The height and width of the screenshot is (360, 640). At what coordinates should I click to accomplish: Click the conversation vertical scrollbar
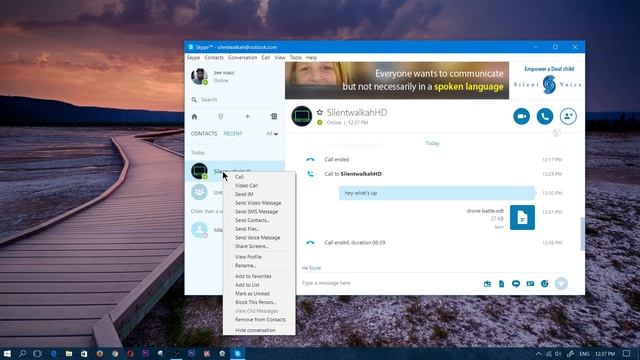point(582,234)
